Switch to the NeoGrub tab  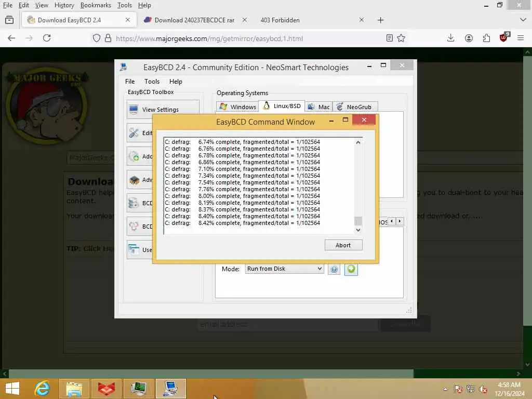tap(354, 107)
